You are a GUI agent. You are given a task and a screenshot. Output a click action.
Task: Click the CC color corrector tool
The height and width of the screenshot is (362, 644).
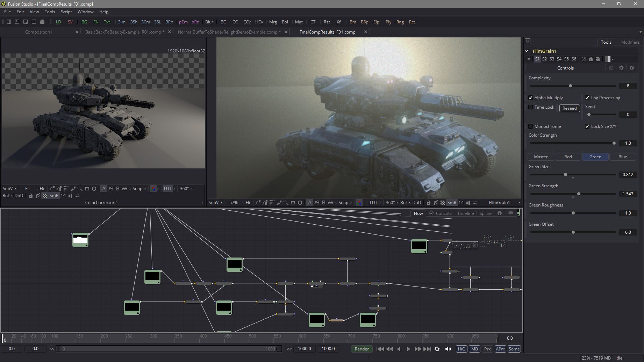[x=235, y=22]
